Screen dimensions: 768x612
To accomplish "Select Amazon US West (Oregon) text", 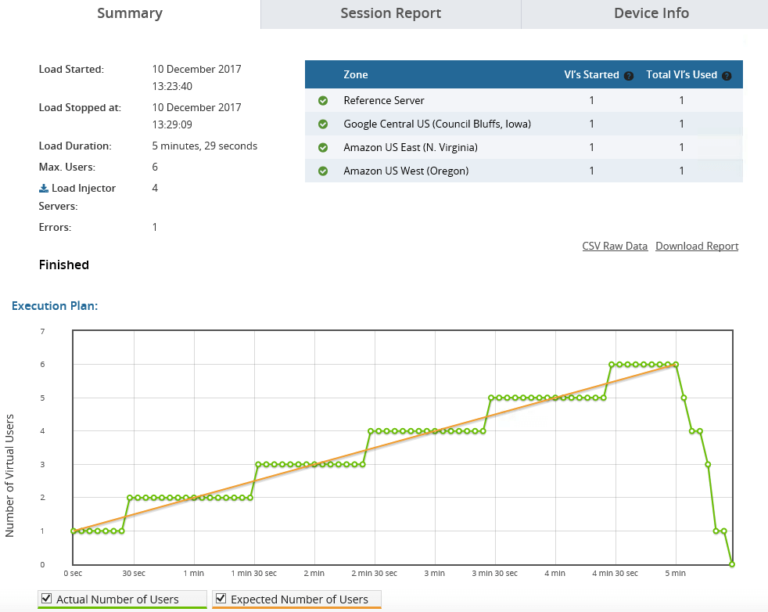I will click(406, 171).
